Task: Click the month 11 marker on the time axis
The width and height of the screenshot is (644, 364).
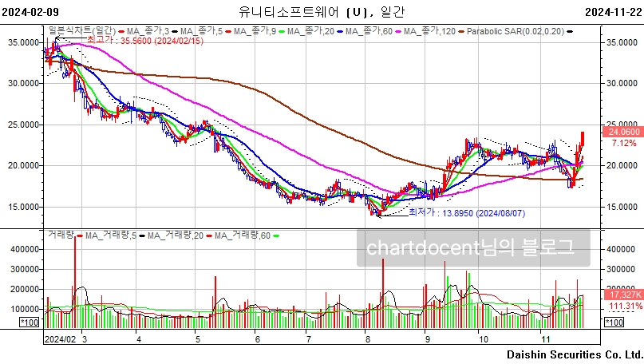Action: pos(545,339)
